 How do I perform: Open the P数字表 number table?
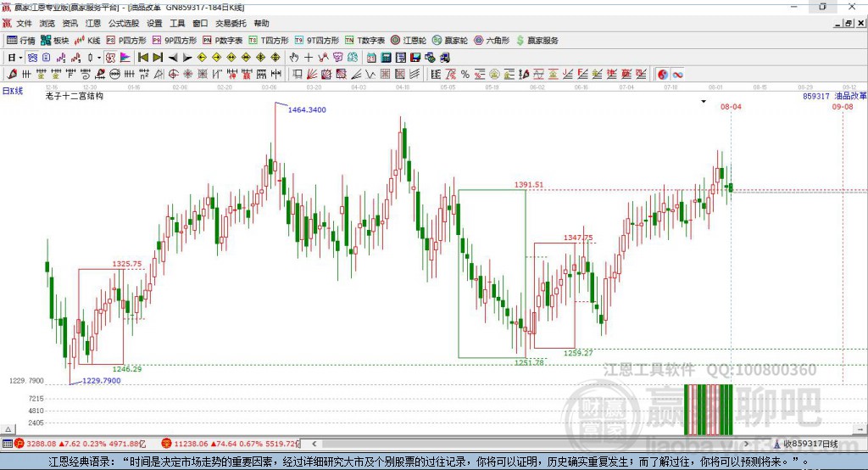pyautogui.click(x=223, y=41)
